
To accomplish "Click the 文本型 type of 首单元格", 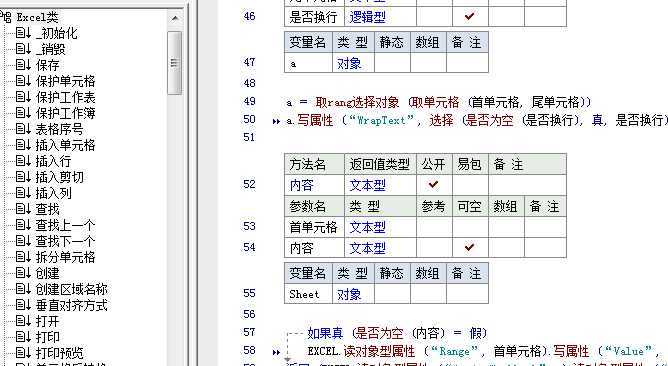I will [x=367, y=227].
